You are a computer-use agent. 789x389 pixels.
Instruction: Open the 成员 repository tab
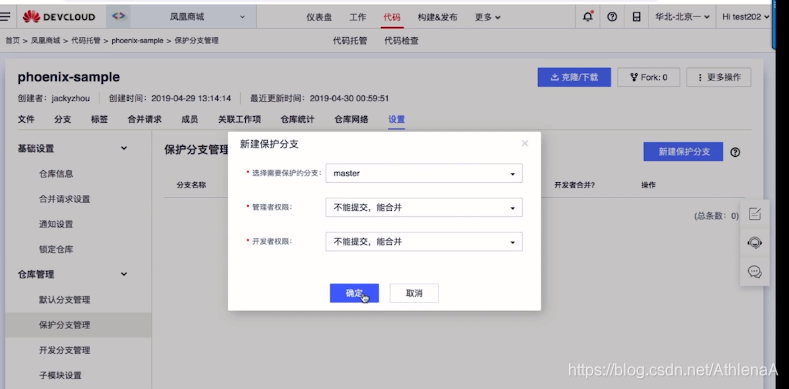pyautogui.click(x=189, y=119)
